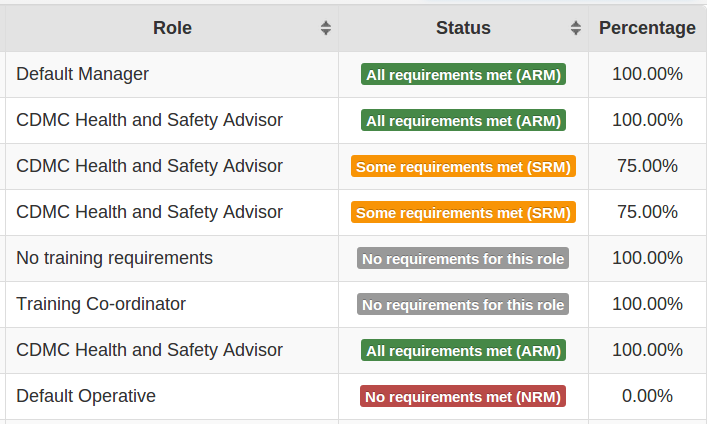
Task: Sort the table by the Role column header
Action: 172,28
